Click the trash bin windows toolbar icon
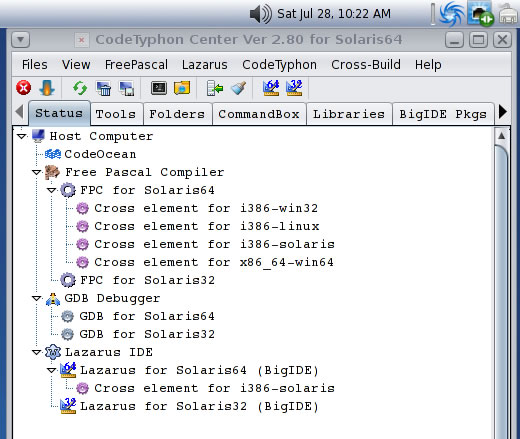The height and width of the screenshot is (439, 520). click(x=104, y=88)
